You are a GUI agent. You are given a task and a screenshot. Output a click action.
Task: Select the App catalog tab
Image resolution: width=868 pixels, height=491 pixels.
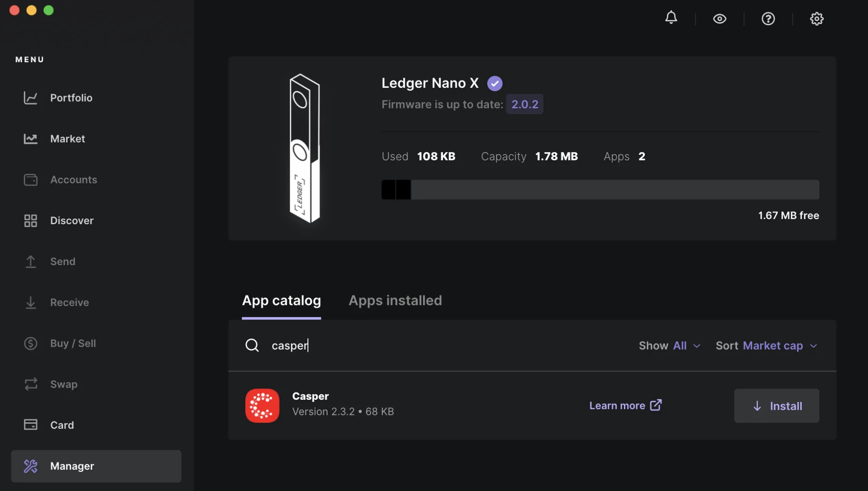pyautogui.click(x=281, y=300)
